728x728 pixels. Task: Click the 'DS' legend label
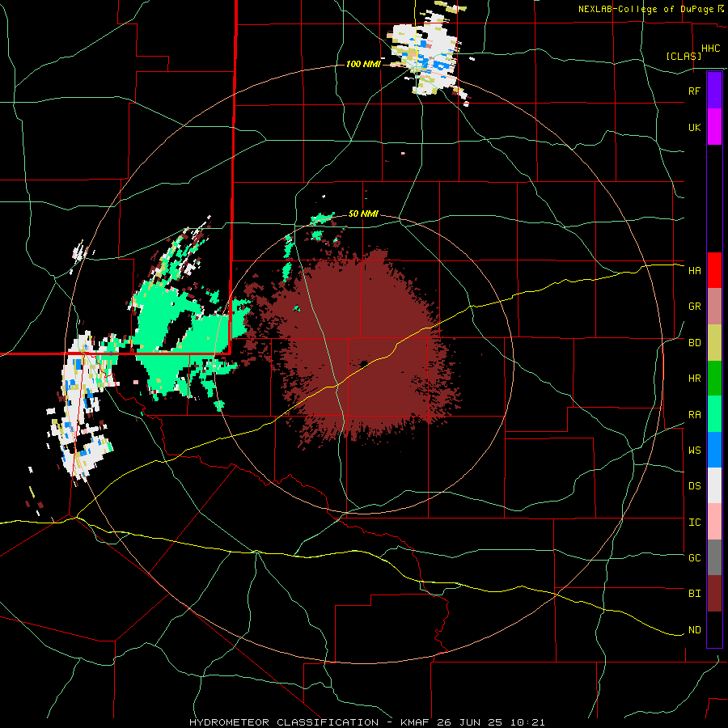tap(694, 486)
